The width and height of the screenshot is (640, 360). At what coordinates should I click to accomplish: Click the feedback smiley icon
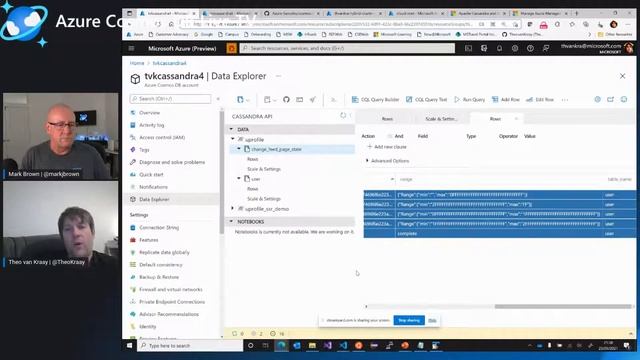624,99
